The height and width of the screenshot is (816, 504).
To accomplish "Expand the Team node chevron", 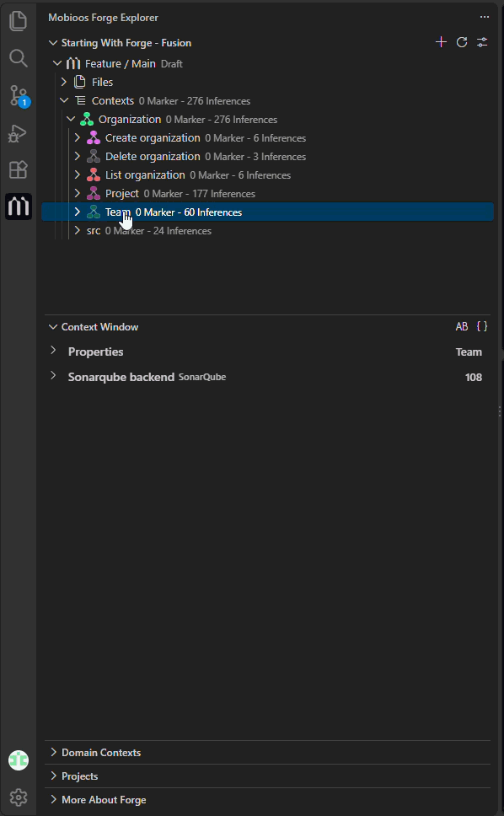I will pos(78,212).
